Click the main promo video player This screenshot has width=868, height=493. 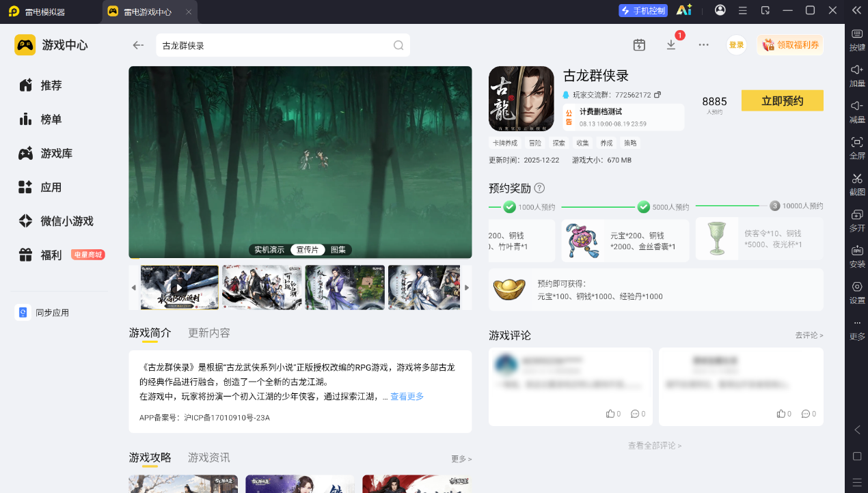[x=300, y=162]
